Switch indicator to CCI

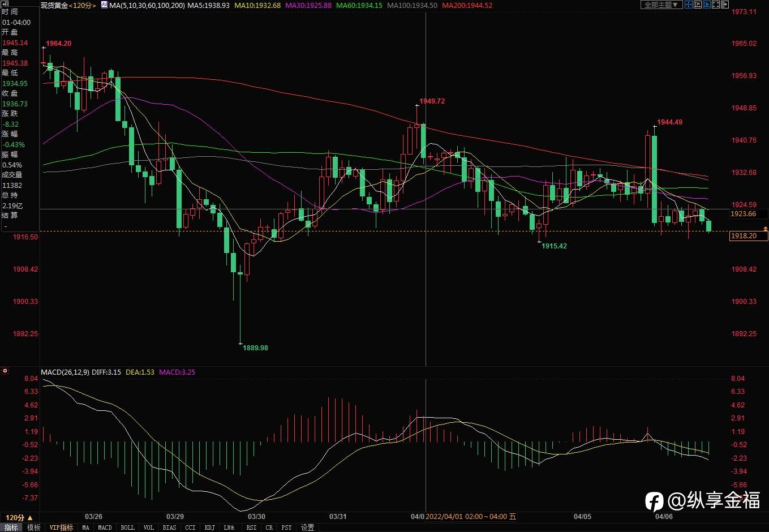point(190,527)
